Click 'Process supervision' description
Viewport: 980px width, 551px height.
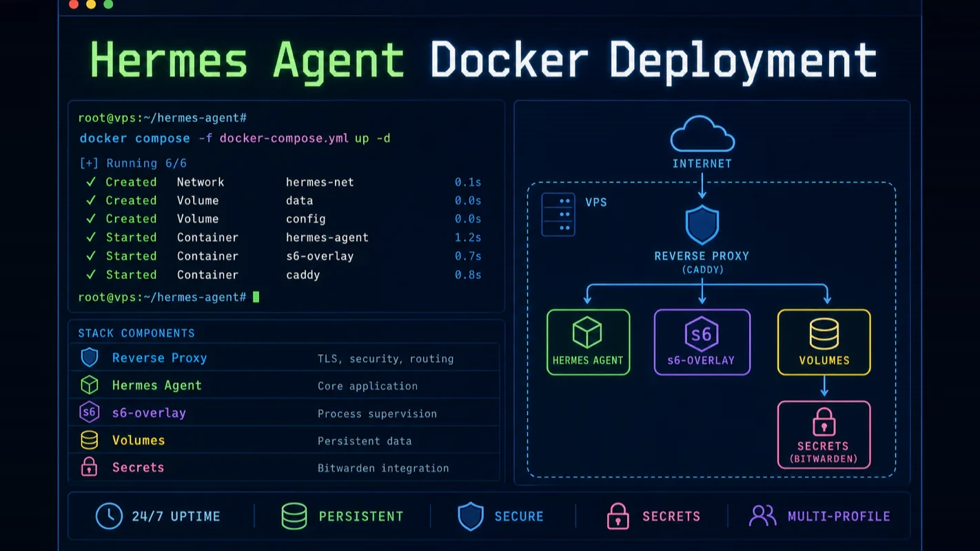tap(377, 414)
